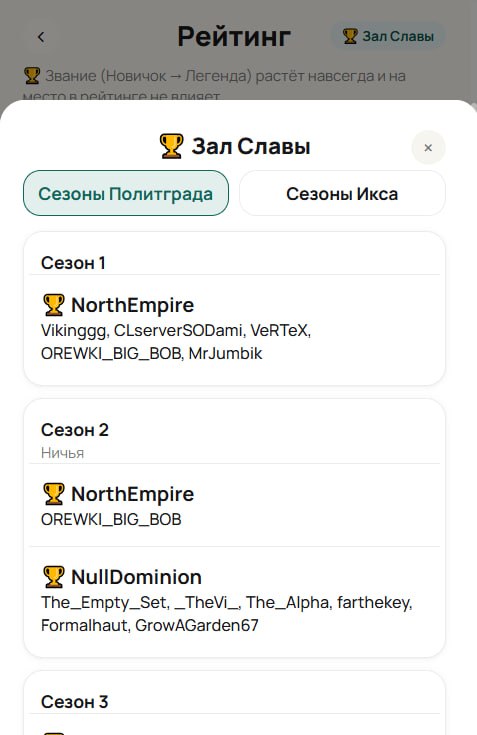477x735 pixels.
Task: Go back with the left arrow
Action: click(41, 37)
